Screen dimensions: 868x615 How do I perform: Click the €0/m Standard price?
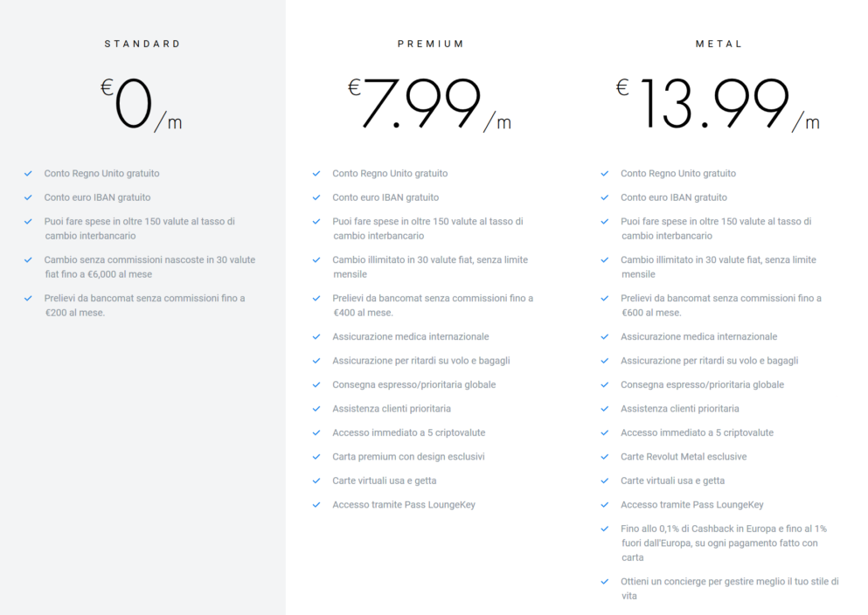tap(142, 105)
